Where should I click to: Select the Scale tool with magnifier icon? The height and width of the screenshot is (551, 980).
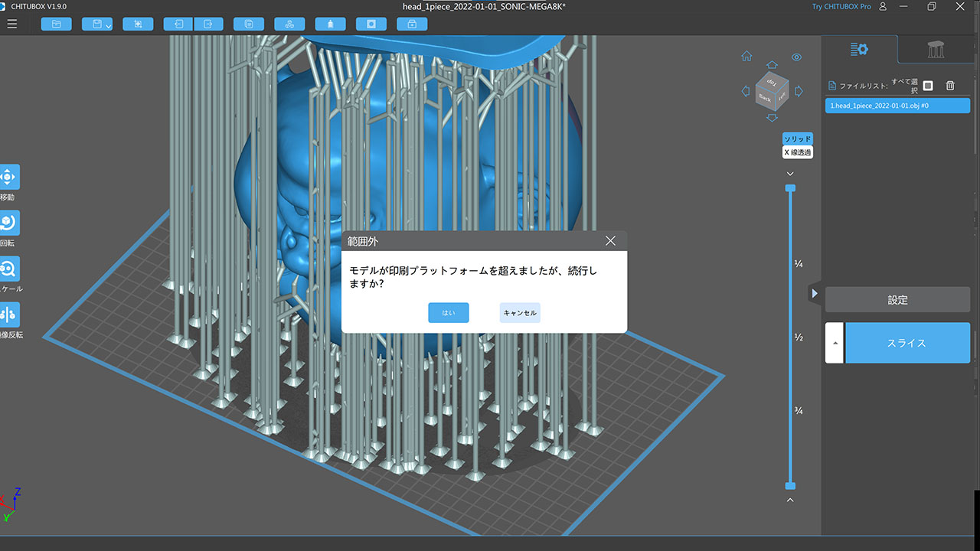point(8,269)
